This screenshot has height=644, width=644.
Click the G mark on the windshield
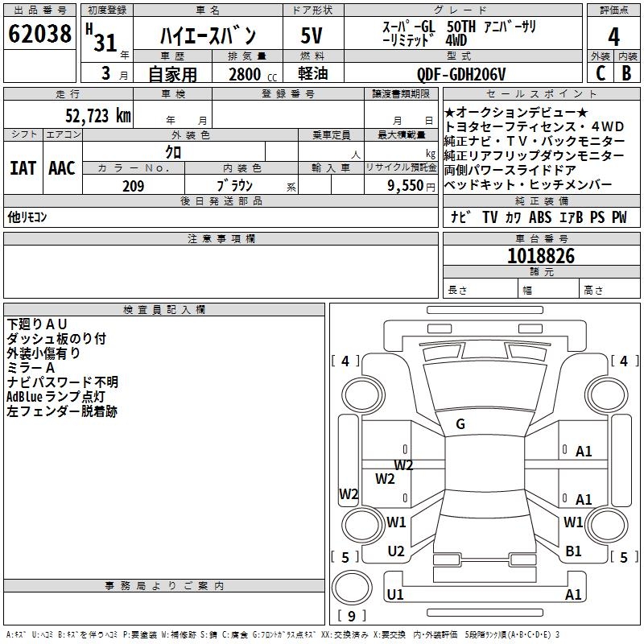[460, 424]
